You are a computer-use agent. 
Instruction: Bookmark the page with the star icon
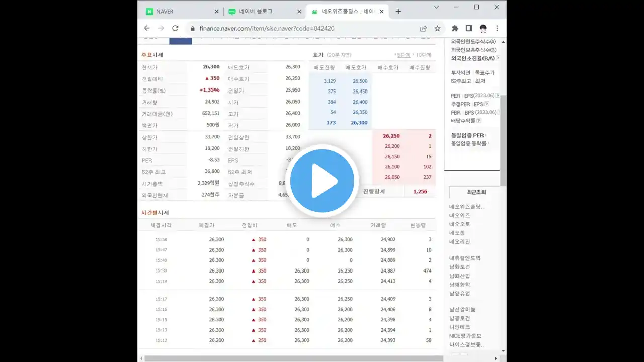[x=437, y=28]
